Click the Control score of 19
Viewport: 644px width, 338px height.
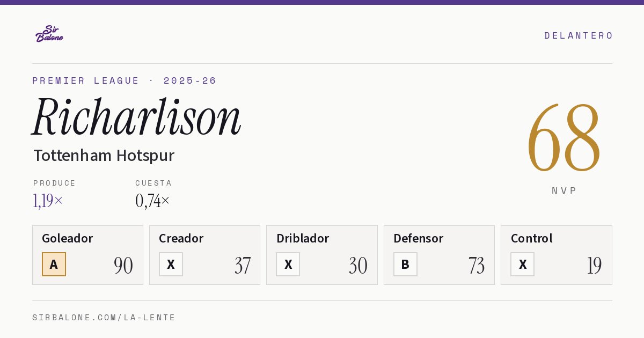[x=594, y=266]
